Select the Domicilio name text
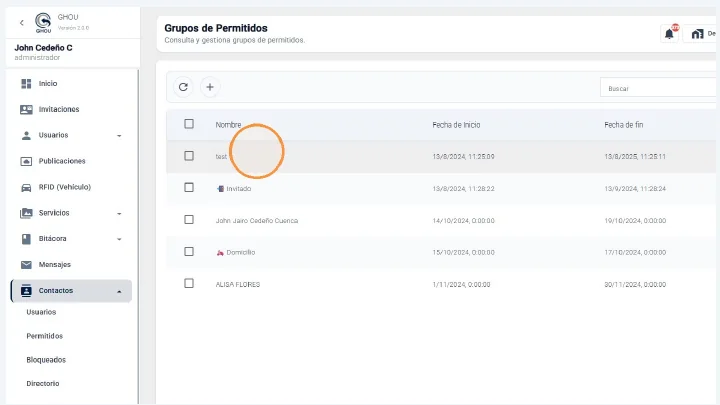The image size is (720, 405). (241, 253)
